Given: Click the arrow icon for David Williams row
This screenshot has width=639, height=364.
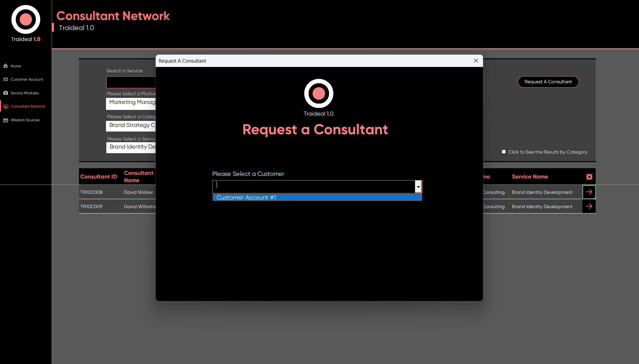Looking at the screenshot, I should tap(589, 206).
